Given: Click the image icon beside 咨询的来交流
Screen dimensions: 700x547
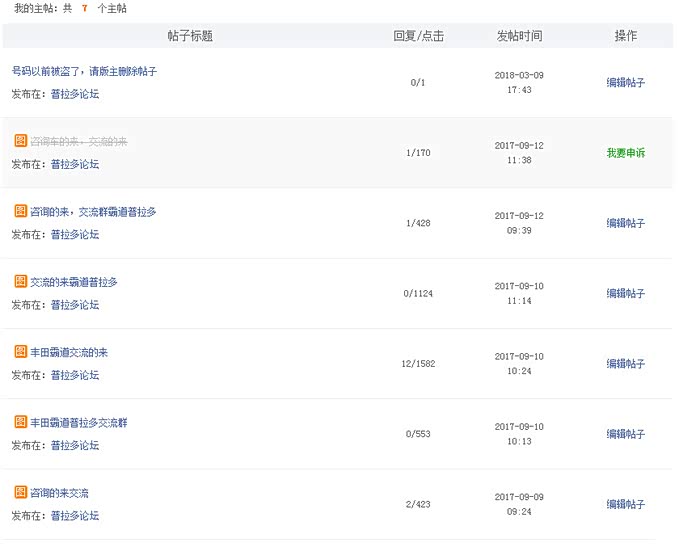Looking at the screenshot, I should click(x=20, y=493).
